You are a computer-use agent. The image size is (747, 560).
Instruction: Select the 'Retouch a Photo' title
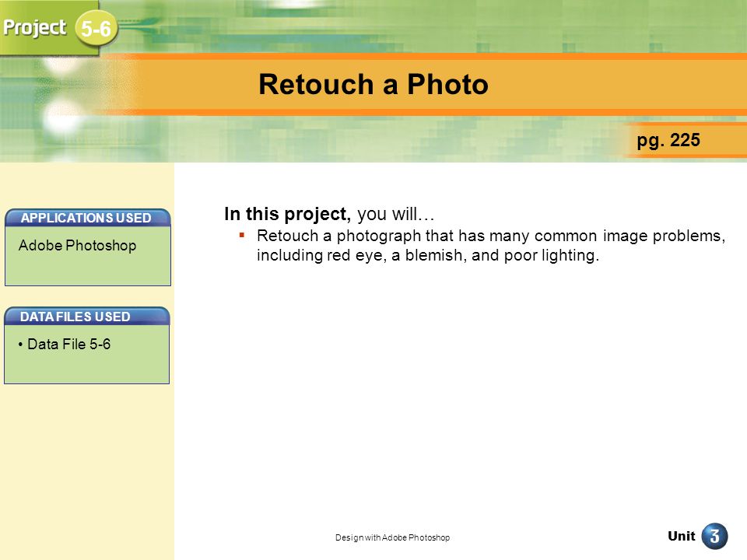pos(373,84)
